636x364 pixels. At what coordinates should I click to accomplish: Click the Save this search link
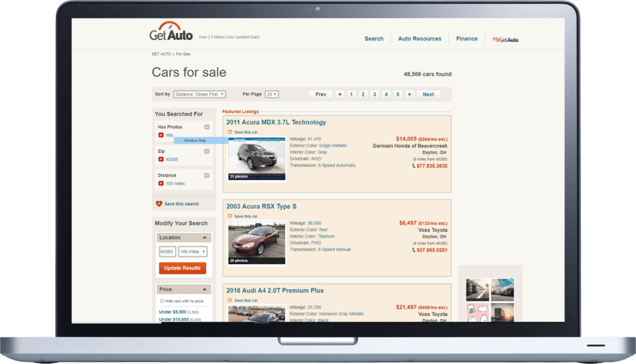[182, 204]
